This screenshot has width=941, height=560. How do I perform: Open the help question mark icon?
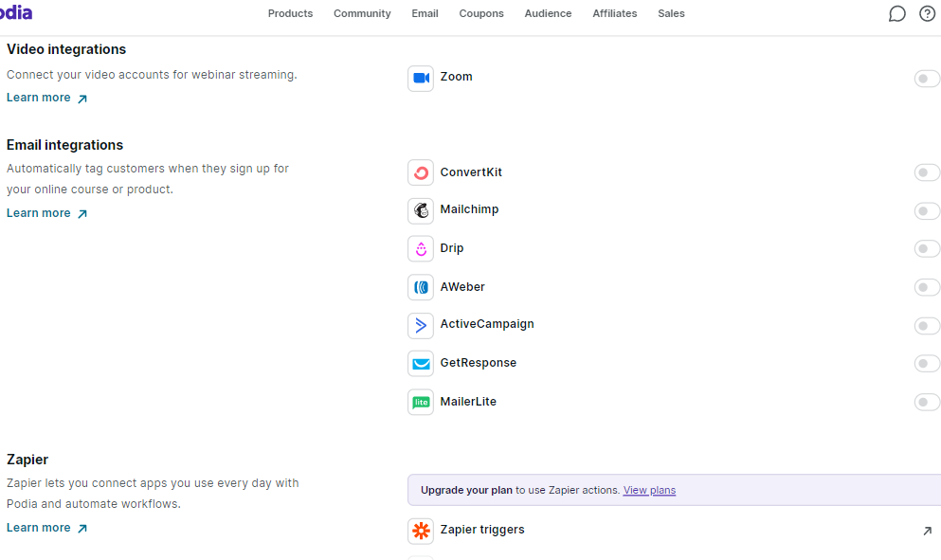(x=927, y=14)
